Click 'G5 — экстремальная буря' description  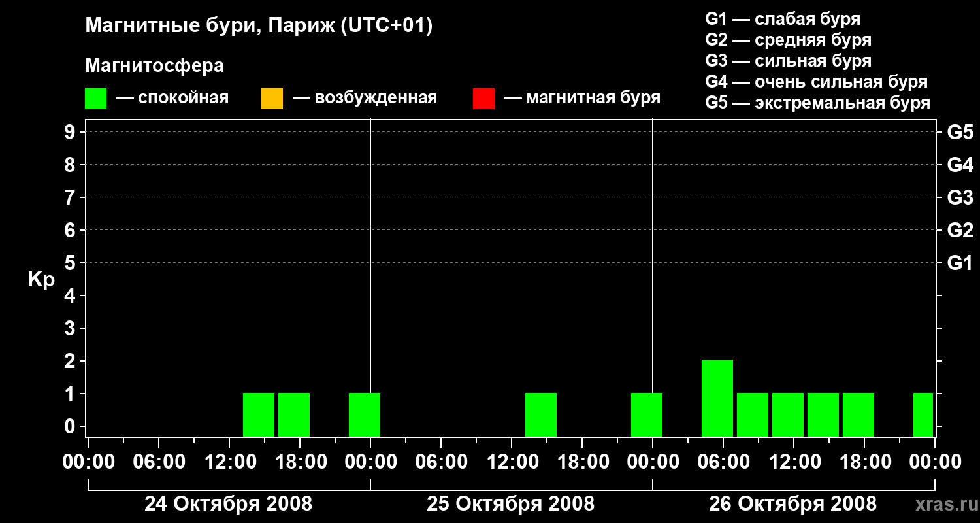click(817, 103)
